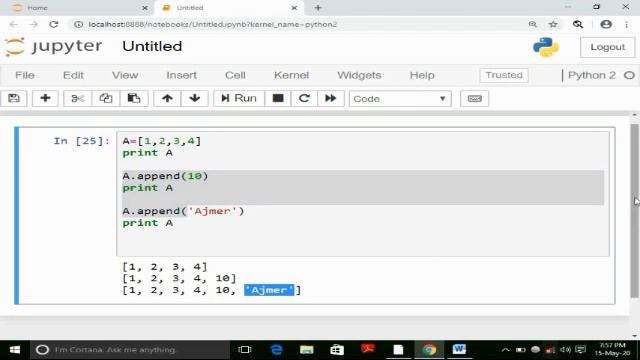Screen dimensions: 640x360
Task: Open the Chrome three-dot menu
Action: [x=627, y=24]
